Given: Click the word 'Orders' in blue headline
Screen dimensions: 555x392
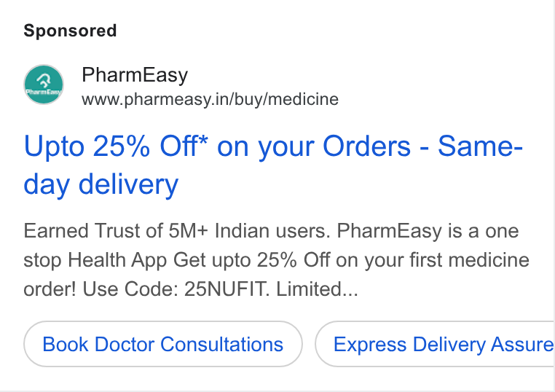Looking at the screenshot, I should (366, 146).
